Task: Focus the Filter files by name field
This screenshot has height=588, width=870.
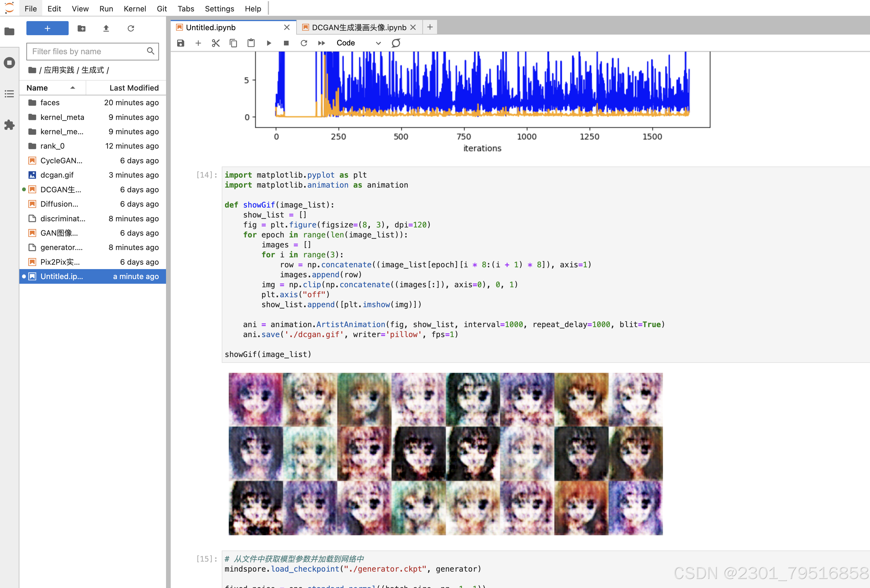Action: [88, 51]
